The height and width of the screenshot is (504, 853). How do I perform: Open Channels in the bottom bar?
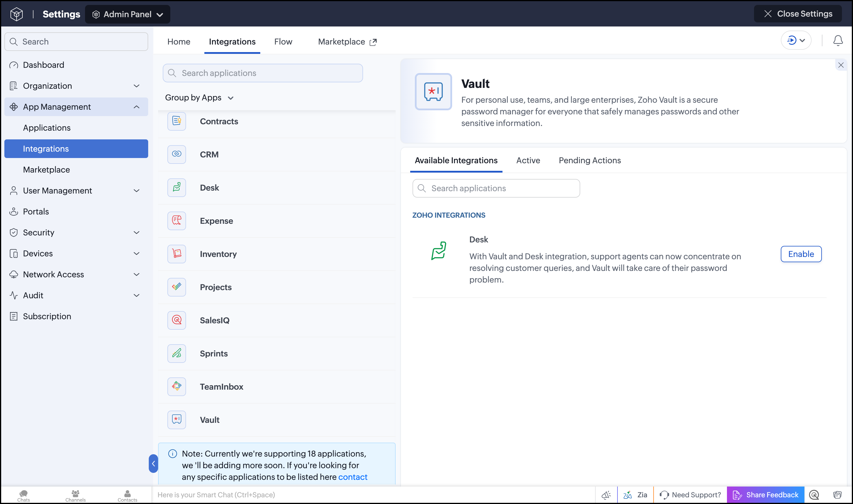[x=75, y=496]
